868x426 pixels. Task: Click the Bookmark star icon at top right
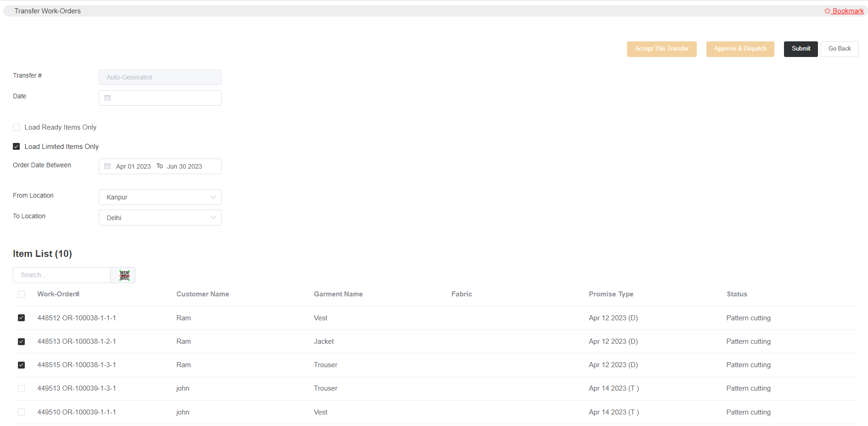(x=827, y=10)
